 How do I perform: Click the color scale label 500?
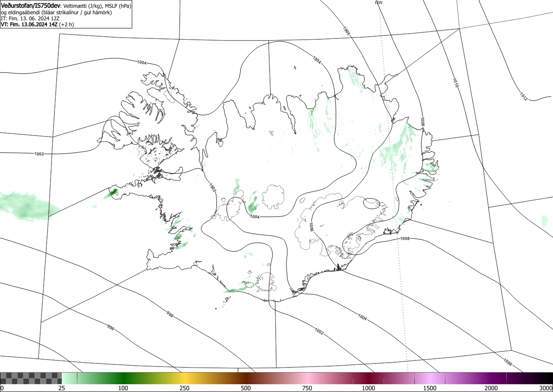(x=246, y=388)
